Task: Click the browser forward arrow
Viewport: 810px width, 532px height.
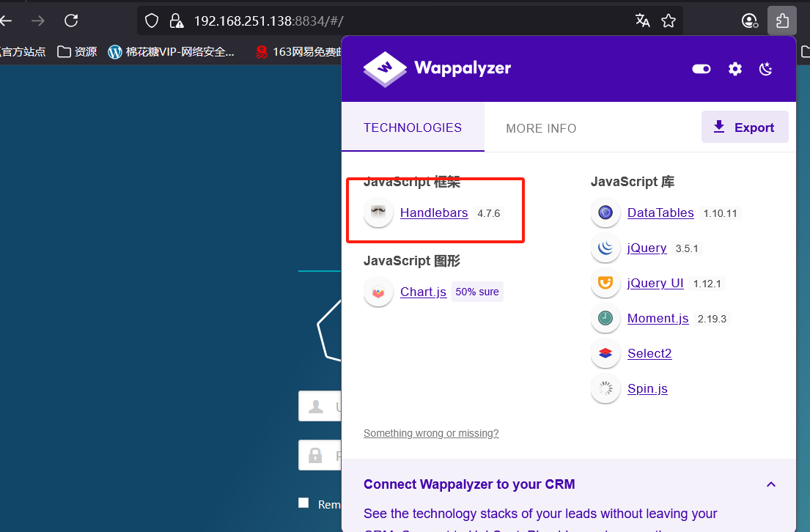Action: click(x=37, y=21)
